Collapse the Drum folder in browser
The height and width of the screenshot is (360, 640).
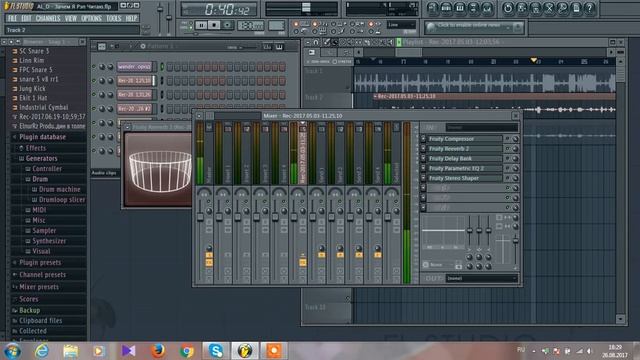40,179
